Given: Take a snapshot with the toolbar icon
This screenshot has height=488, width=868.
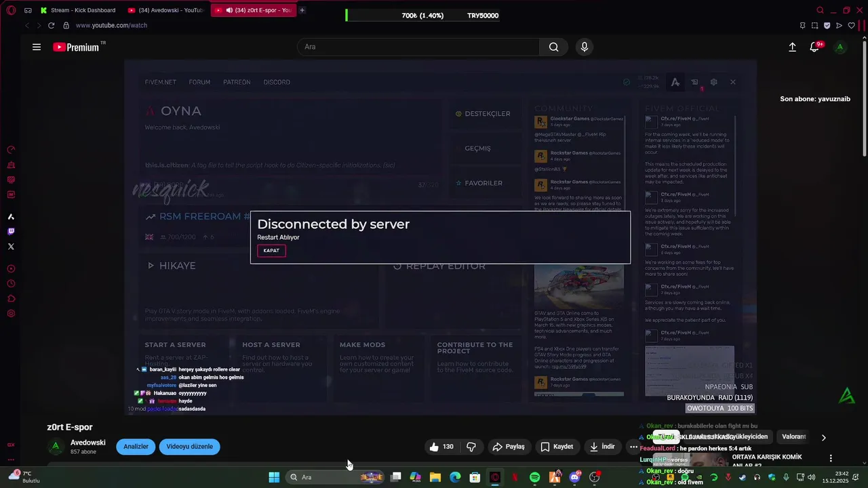Looking at the screenshot, I should point(814,25).
